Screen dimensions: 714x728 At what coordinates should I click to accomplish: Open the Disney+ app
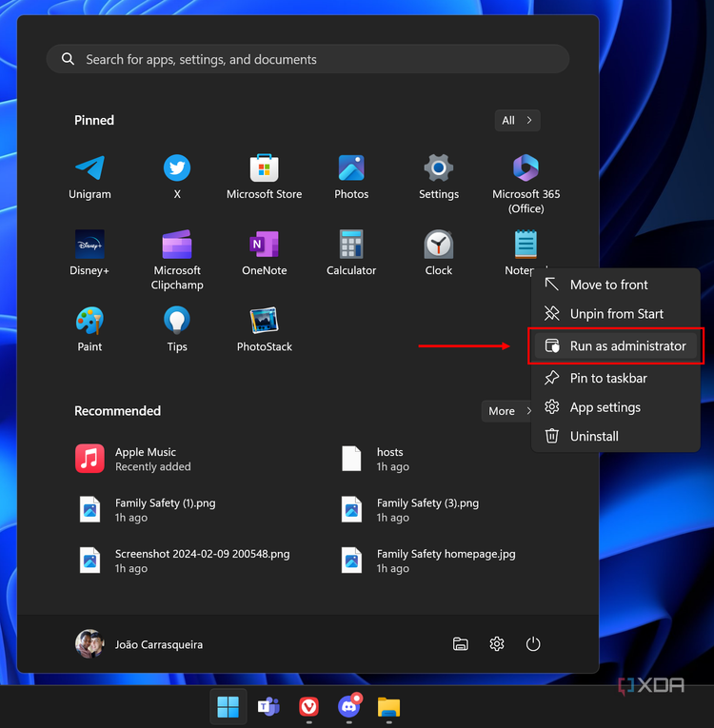89,252
